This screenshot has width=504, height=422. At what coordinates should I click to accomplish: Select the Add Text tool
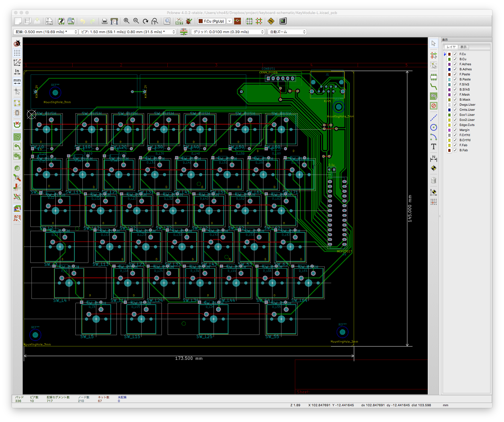(x=434, y=146)
